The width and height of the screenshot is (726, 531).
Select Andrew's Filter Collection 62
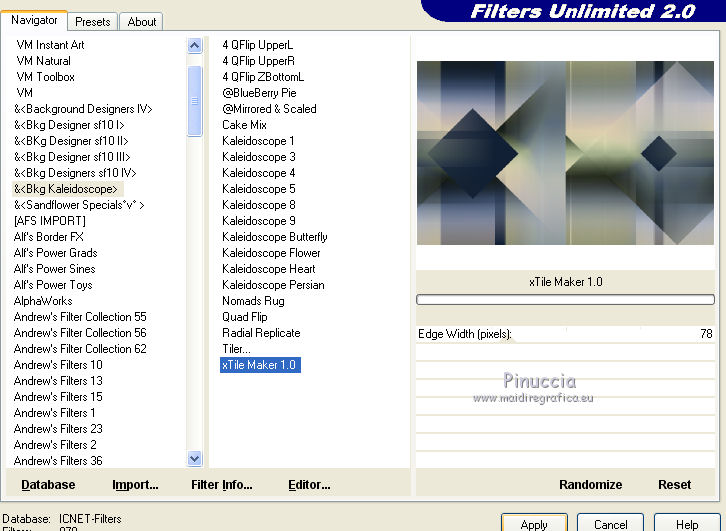click(x=80, y=349)
